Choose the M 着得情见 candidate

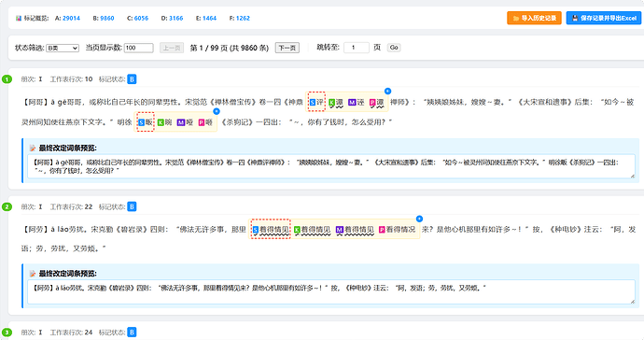[355, 230]
